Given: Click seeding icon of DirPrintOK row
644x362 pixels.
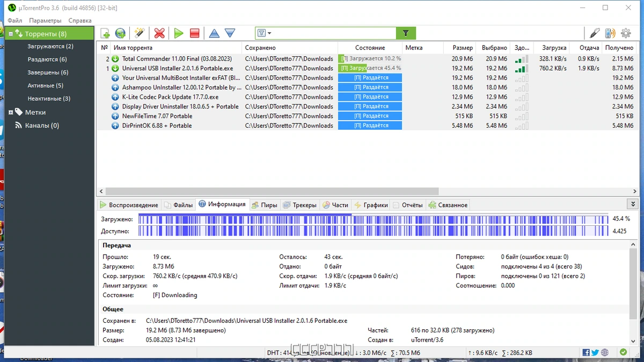Looking at the screenshot, I should (115, 125).
